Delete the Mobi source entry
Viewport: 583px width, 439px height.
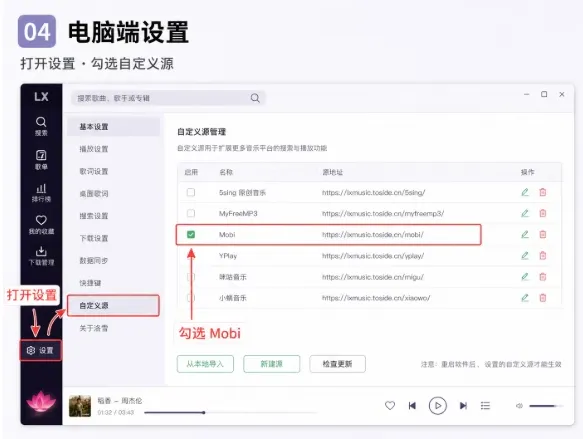pyautogui.click(x=543, y=235)
